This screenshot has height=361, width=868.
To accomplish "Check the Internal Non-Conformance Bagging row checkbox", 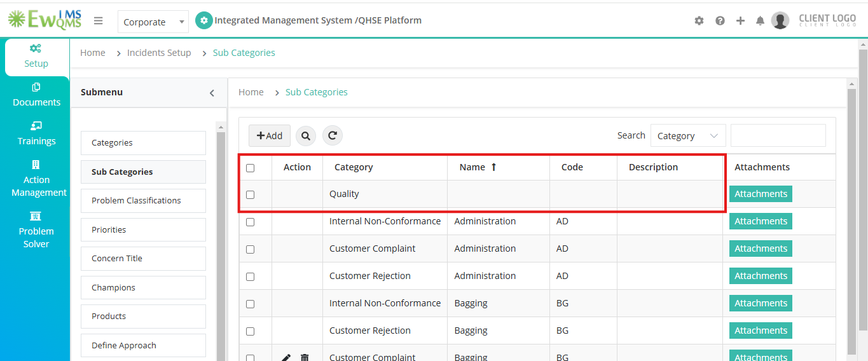I will pos(250,304).
